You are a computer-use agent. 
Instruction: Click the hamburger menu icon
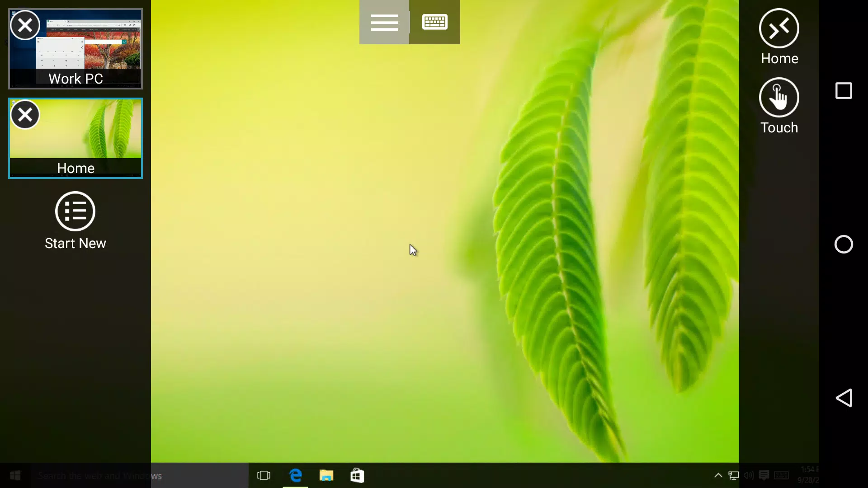(385, 22)
